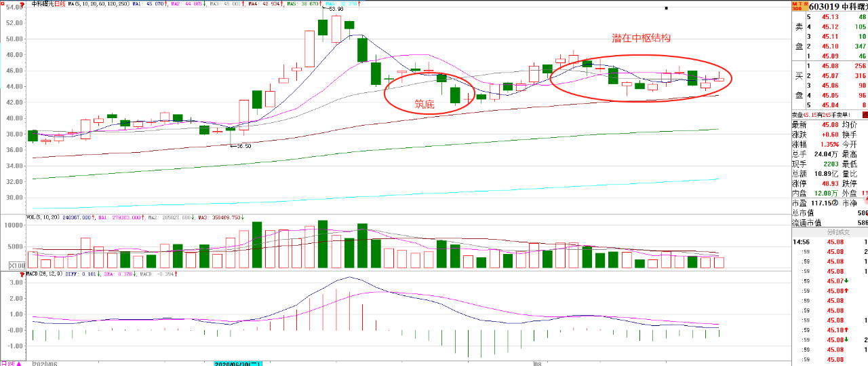Click the 总手 value 24.04万
Image resolution: width=868 pixels, height=366 pixels.
pos(827,154)
